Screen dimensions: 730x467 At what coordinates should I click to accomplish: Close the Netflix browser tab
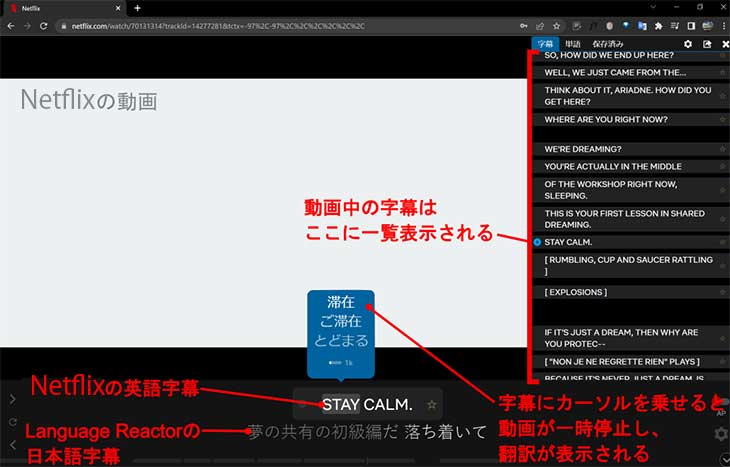tap(118, 8)
